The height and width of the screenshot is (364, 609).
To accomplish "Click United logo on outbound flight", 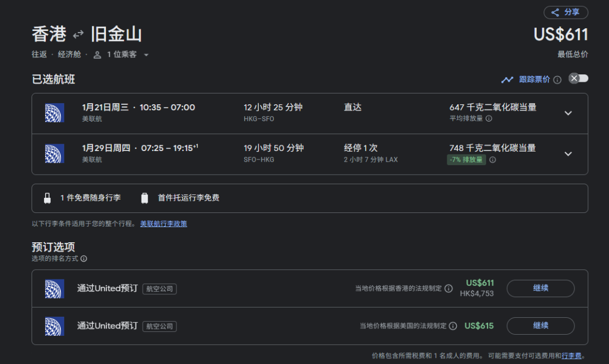I will pyautogui.click(x=55, y=113).
